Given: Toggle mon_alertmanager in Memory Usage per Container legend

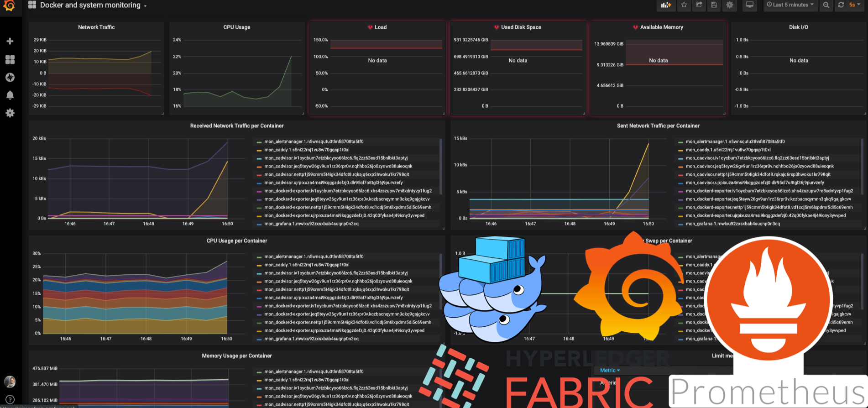Looking at the screenshot, I should (x=314, y=372).
